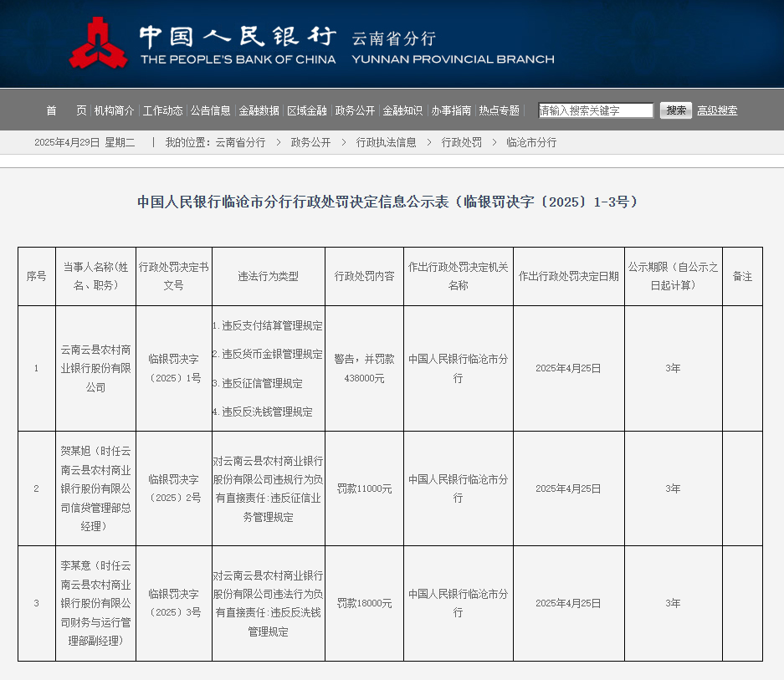Viewport: 784px width, 680px height.
Task: Click the page title about 临银罚决字〔2025〕1-3号
Action: (387, 202)
